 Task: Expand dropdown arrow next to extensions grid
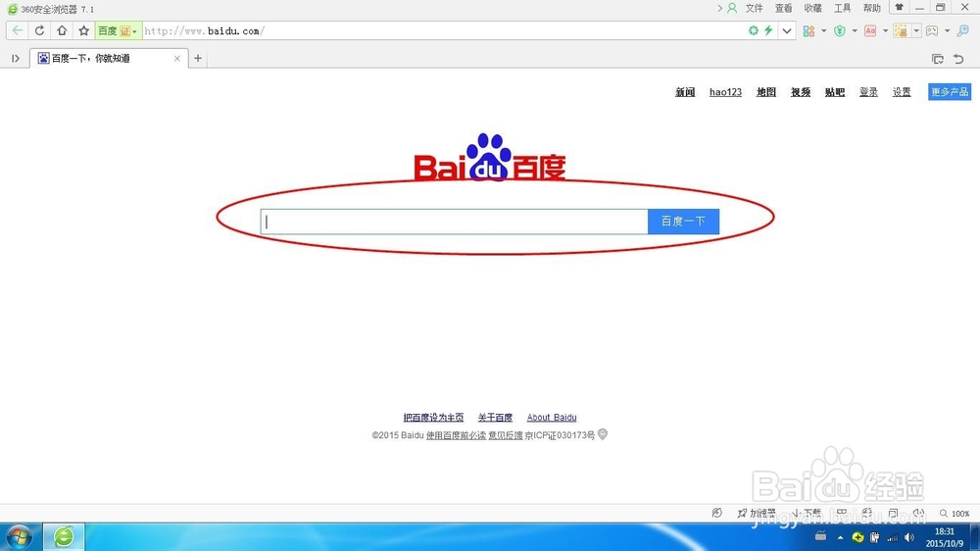pyautogui.click(x=824, y=30)
